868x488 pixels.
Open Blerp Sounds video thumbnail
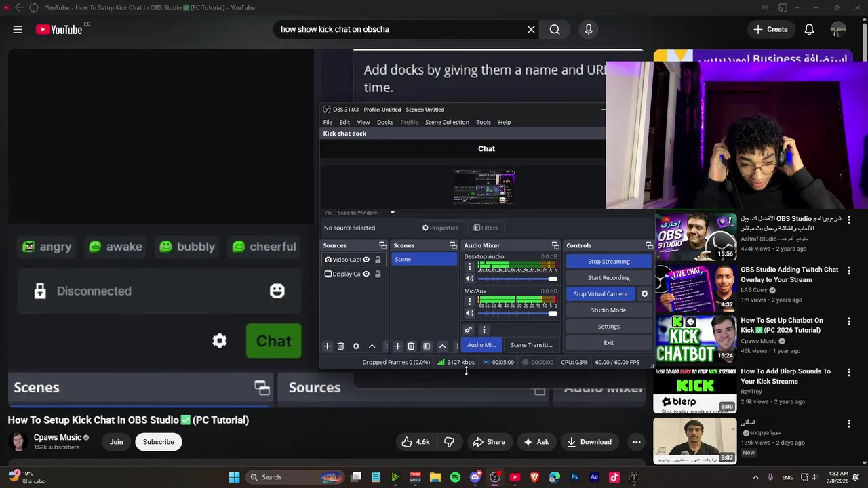point(695,390)
